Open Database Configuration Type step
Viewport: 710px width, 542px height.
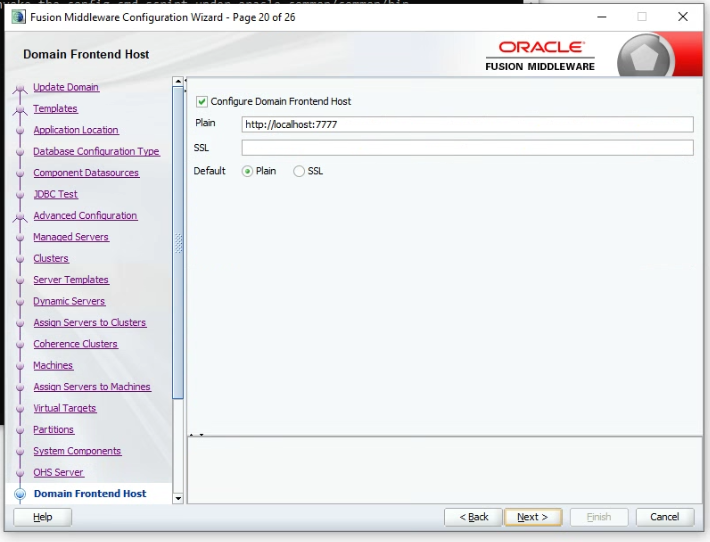96,151
